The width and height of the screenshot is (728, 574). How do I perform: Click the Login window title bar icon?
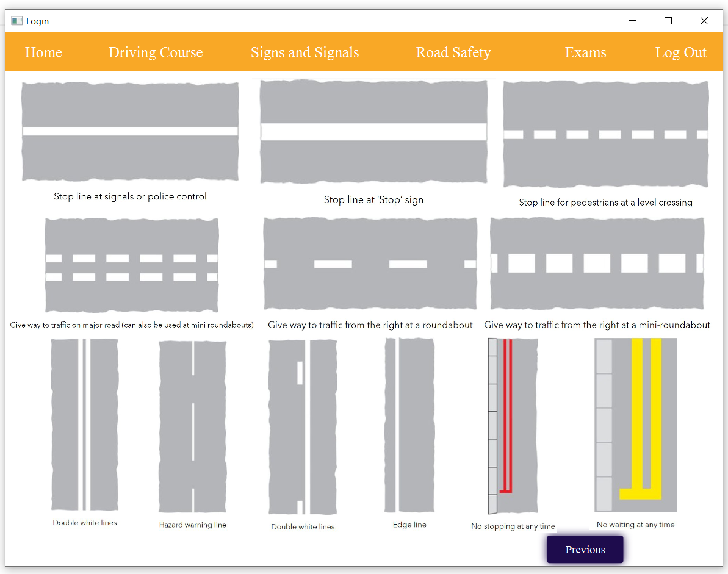coord(15,21)
